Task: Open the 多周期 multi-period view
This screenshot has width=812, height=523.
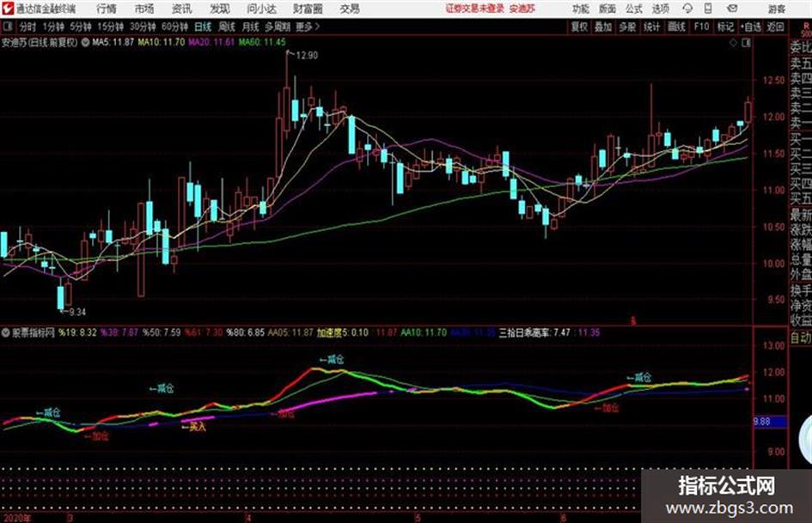Action: (278, 27)
